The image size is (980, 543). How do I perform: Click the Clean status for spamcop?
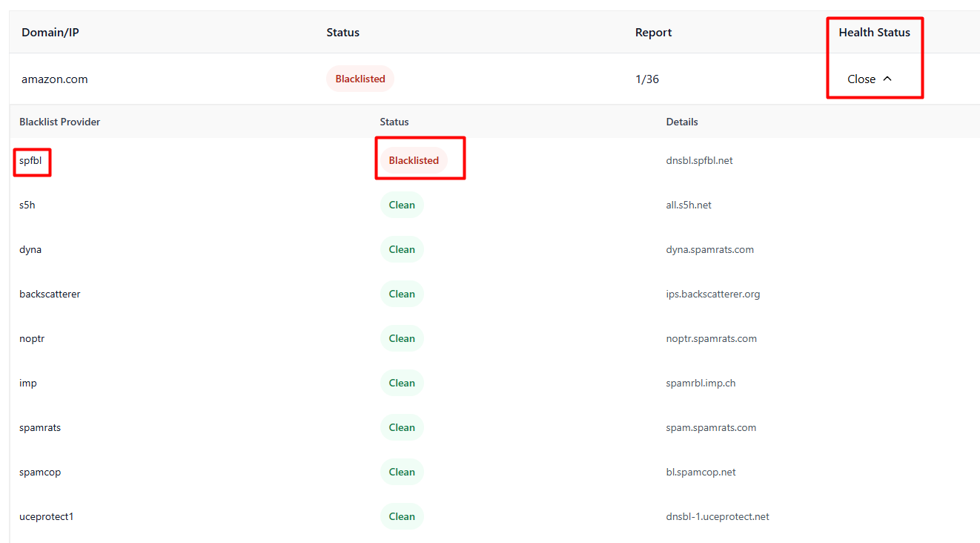click(x=402, y=472)
